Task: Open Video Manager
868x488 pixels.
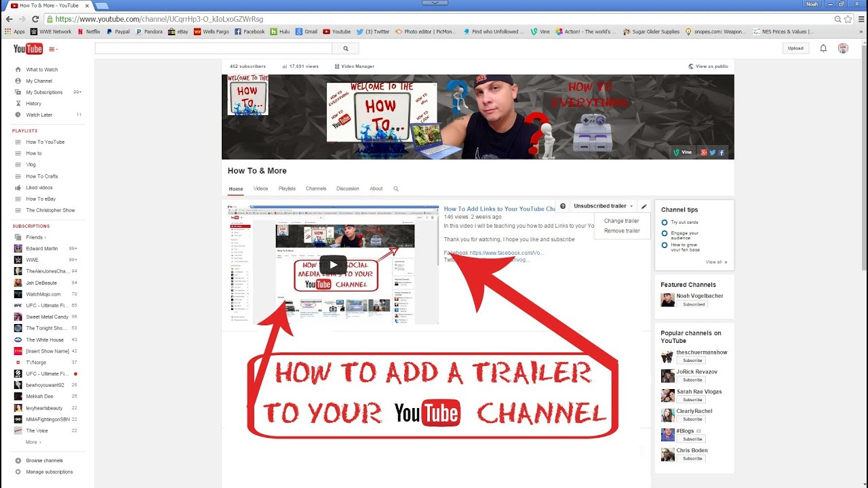Action: click(355, 66)
